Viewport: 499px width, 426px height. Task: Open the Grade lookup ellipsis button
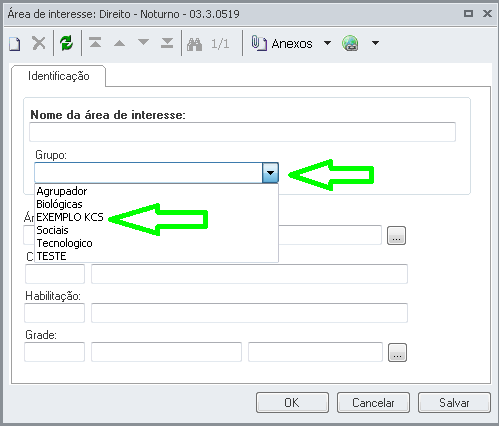coord(397,352)
